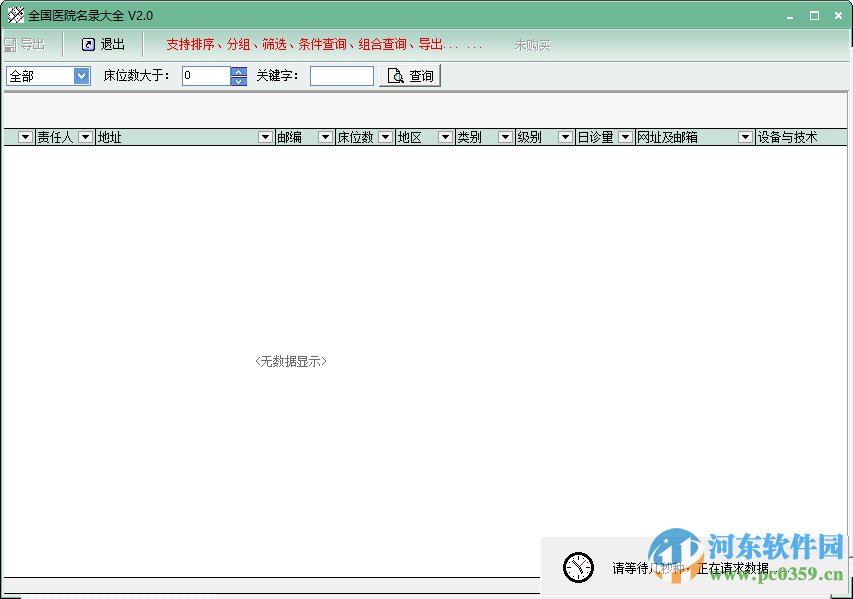Screen dimensions: 853x599
Task: Click the save icon beside 导出
Action: coord(10,45)
